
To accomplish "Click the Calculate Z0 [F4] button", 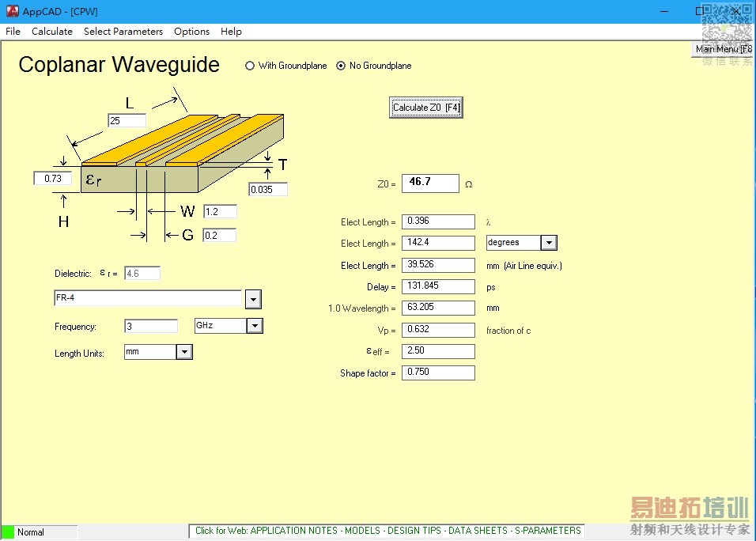I will 426,107.
